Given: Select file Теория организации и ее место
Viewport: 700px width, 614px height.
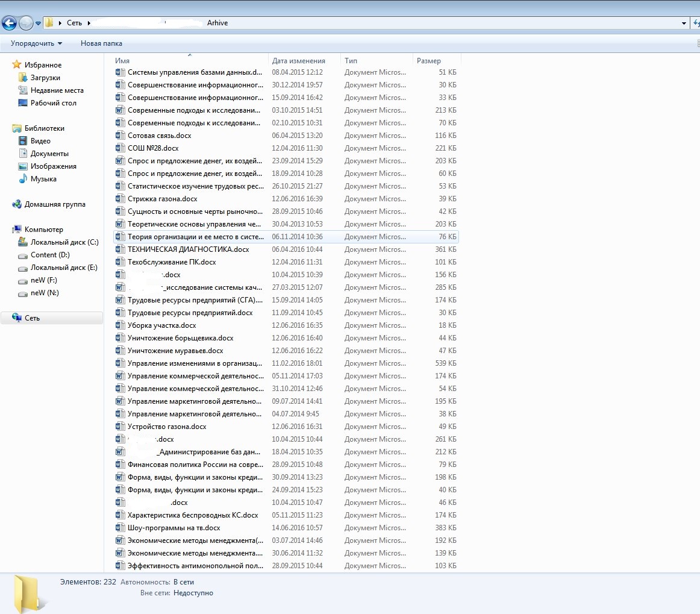Looking at the screenshot, I should point(286,237).
